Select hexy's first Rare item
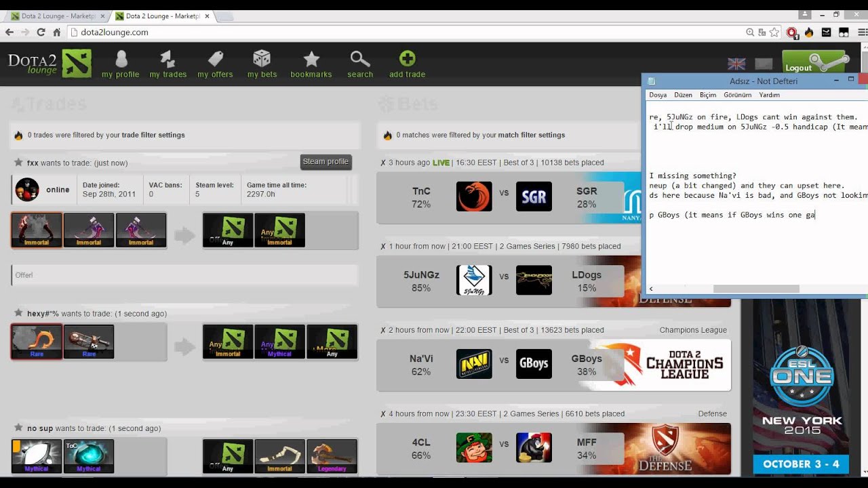The image size is (868, 488). [37, 341]
